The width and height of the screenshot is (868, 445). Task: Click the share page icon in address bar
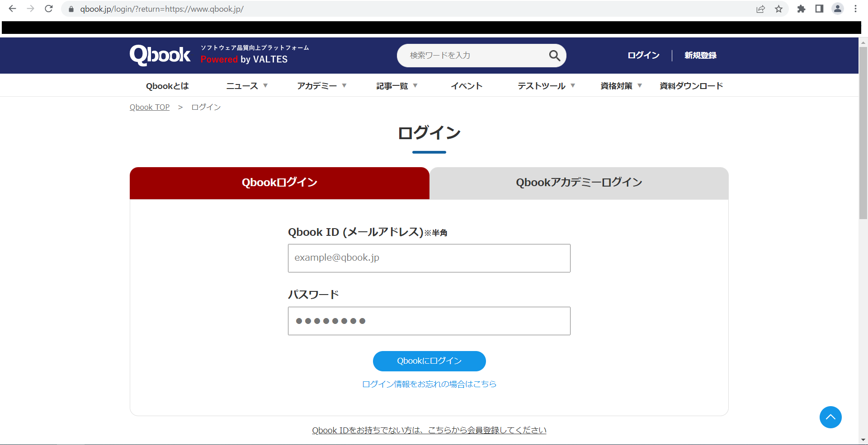[760, 9]
